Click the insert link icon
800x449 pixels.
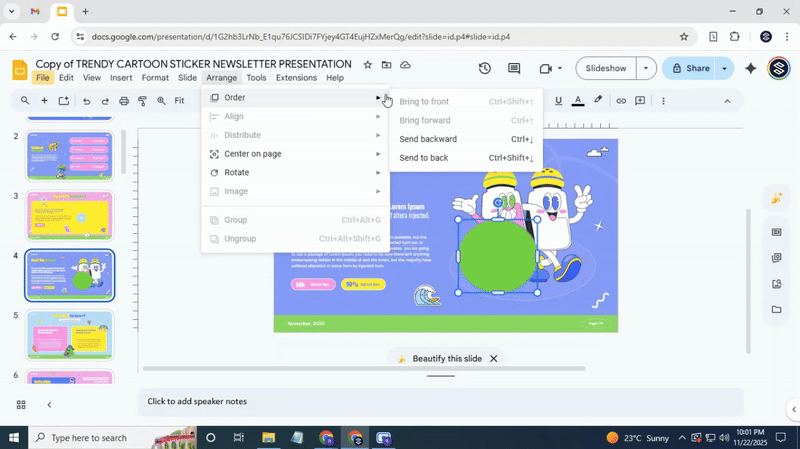(x=621, y=101)
